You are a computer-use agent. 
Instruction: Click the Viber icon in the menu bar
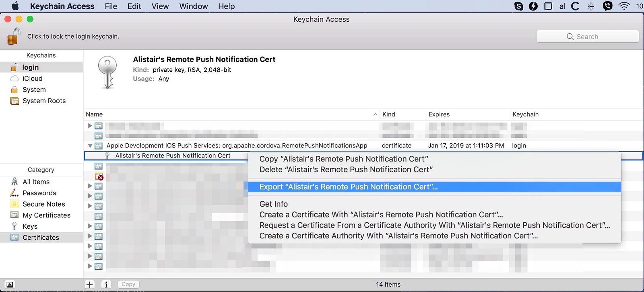point(608,6)
